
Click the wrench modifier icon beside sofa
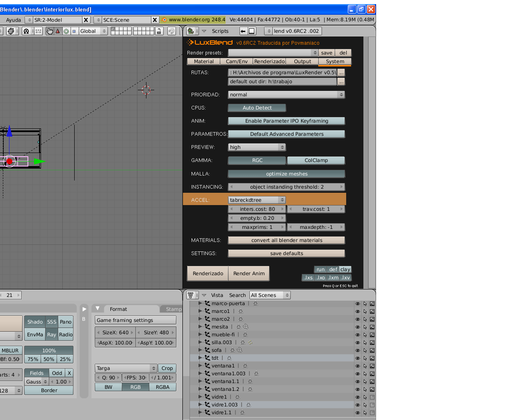240,350
